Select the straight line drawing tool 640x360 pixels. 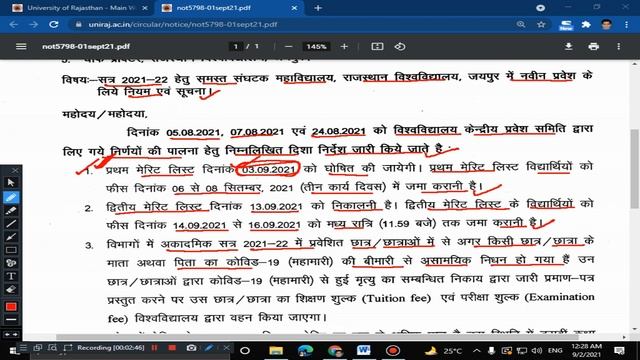click(11, 224)
